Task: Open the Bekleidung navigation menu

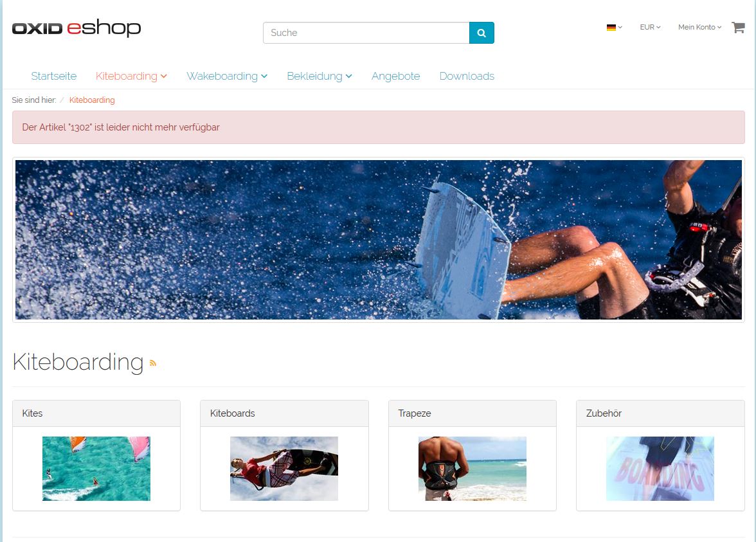Action: click(x=319, y=76)
